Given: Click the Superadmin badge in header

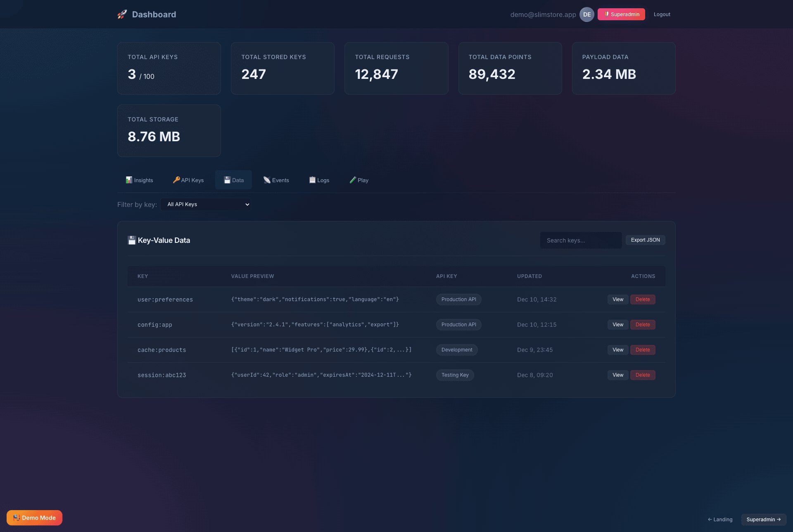Looking at the screenshot, I should (x=621, y=14).
